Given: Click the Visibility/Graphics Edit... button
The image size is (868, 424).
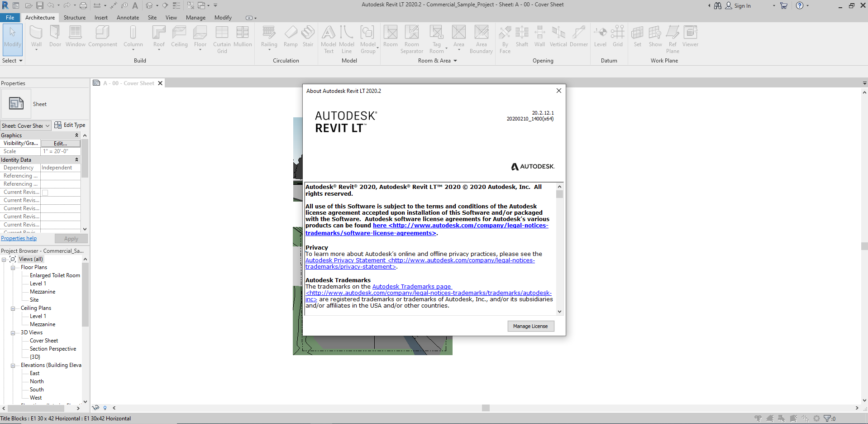Looking at the screenshot, I should [60, 143].
